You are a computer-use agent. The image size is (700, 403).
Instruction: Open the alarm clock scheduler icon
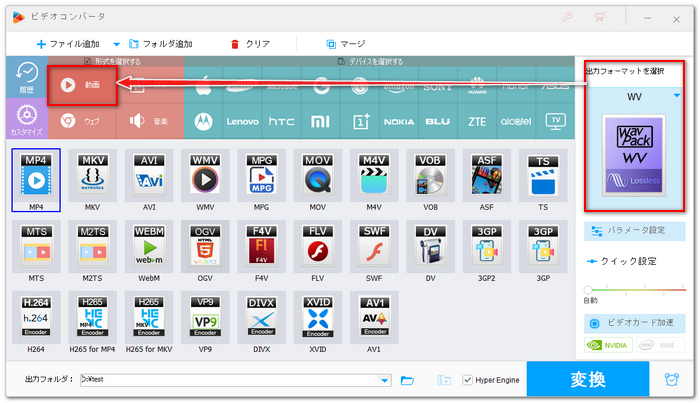click(x=671, y=379)
